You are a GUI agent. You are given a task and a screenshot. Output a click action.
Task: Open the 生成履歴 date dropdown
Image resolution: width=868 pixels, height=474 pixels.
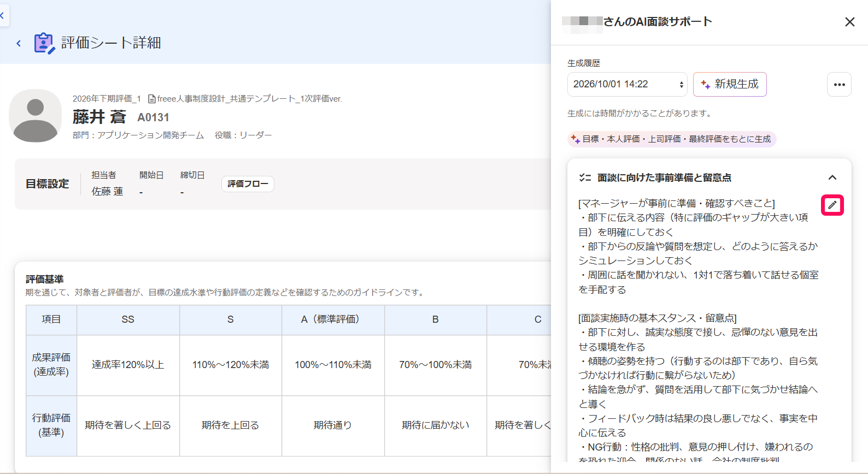[x=627, y=84]
